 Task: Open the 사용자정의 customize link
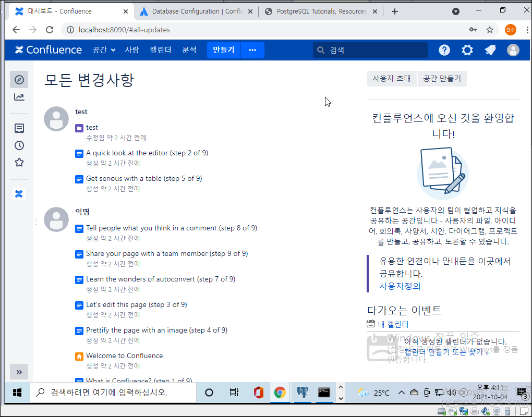[x=400, y=286]
